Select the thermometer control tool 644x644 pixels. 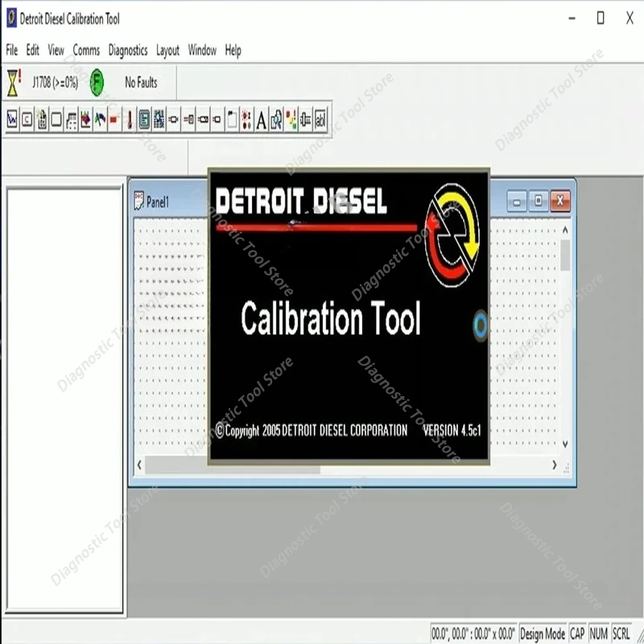(130, 120)
